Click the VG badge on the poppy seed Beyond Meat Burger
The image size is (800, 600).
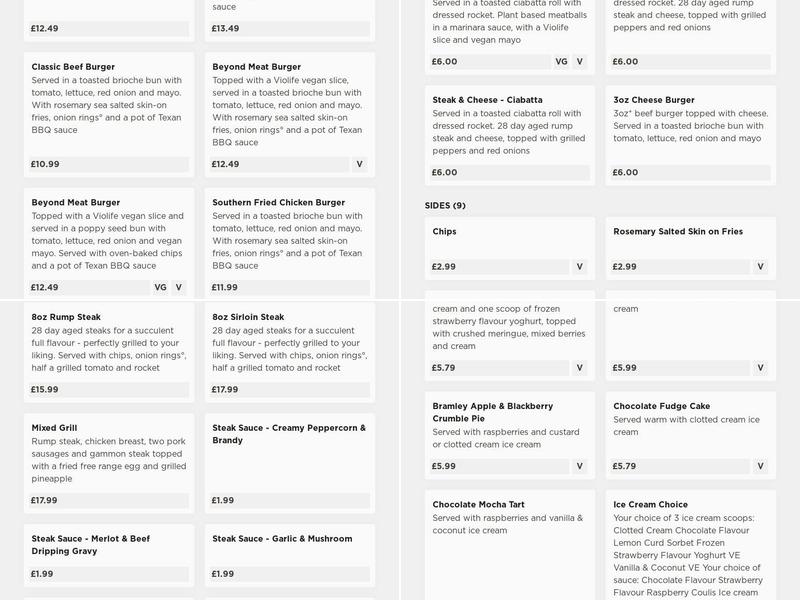(162, 287)
